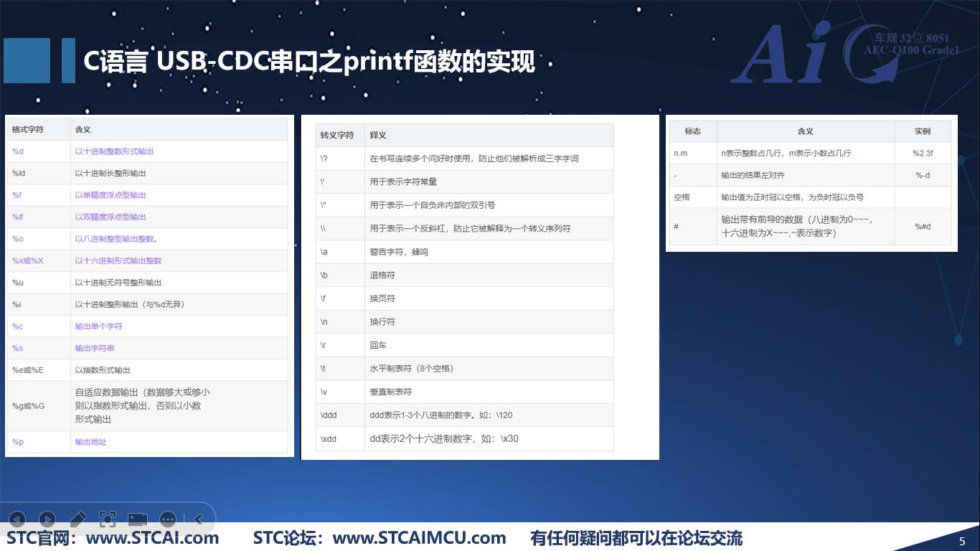
Task: Open more presentation options
Action: pyautogui.click(x=169, y=518)
